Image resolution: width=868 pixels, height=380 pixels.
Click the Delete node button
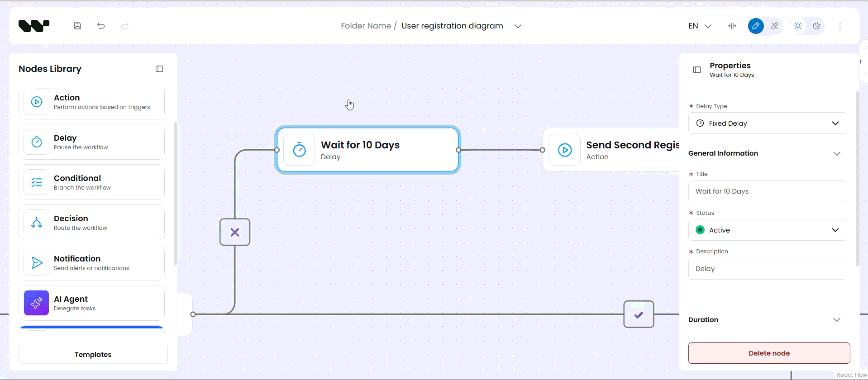[769, 353]
